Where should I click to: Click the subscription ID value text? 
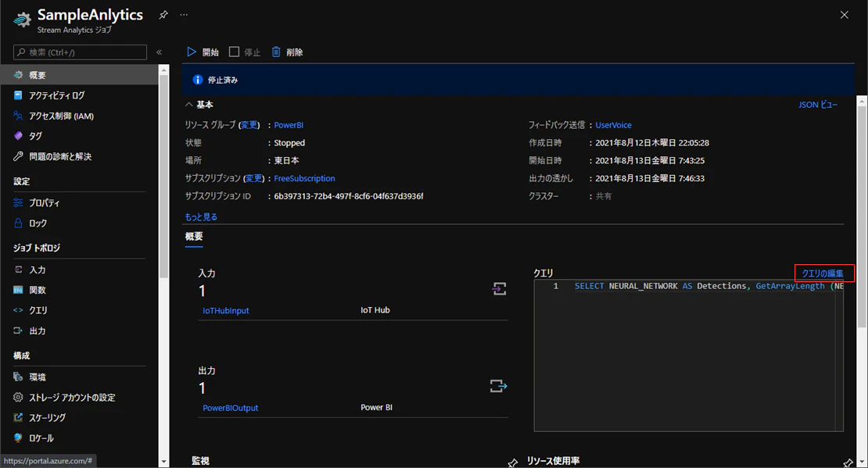(x=349, y=196)
